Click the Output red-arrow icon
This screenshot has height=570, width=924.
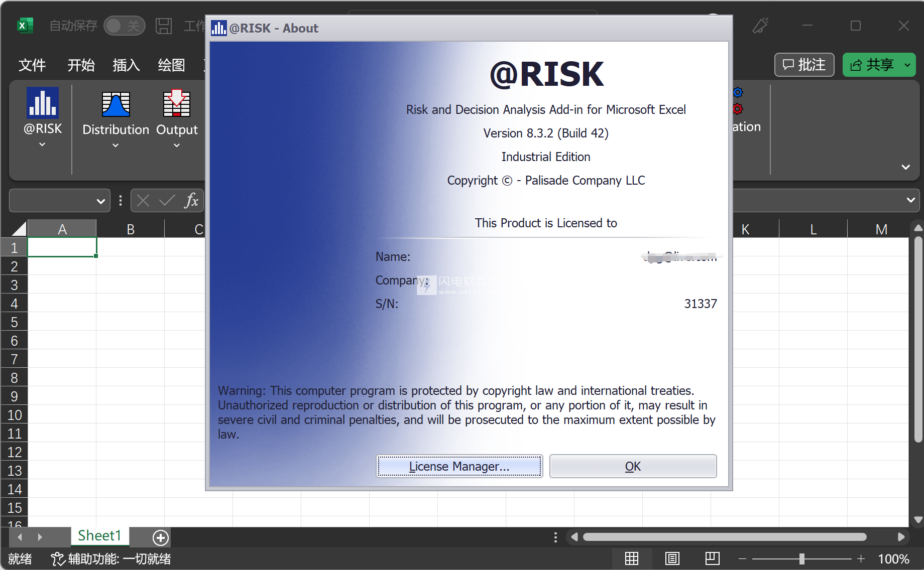pyautogui.click(x=177, y=103)
